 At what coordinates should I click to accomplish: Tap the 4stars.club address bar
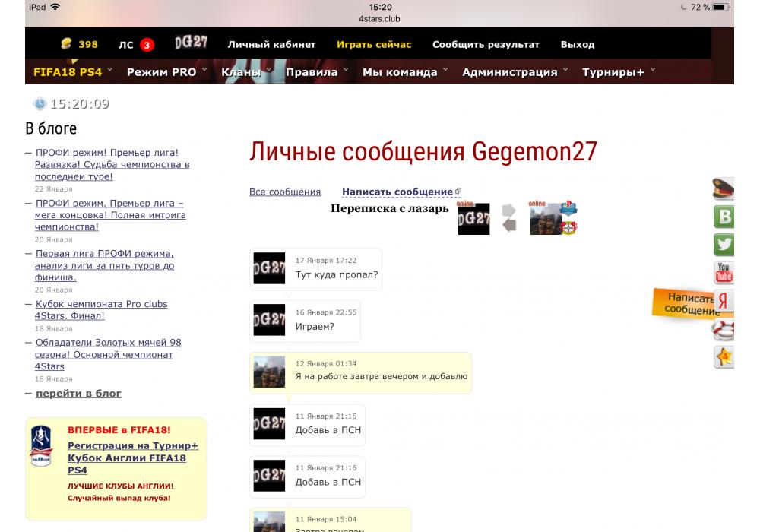coord(379,19)
